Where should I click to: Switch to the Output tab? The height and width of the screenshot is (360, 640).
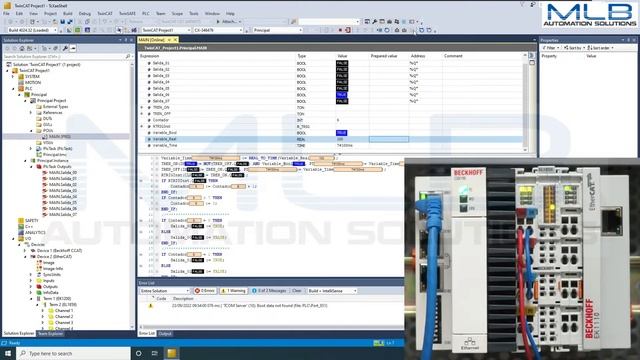click(165, 334)
